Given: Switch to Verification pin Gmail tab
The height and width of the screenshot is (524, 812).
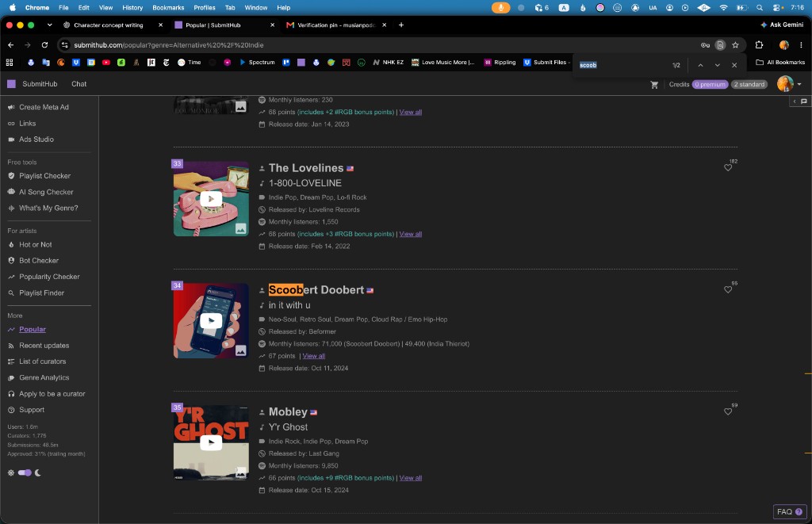Looking at the screenshot, I should click(336, 25).
